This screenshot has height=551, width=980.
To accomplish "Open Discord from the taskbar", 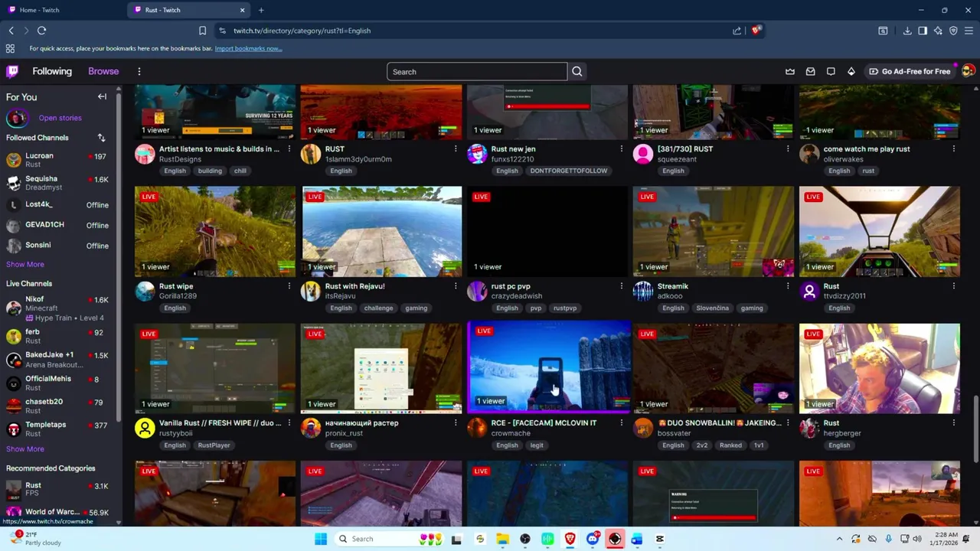I will tap(593, 539).
